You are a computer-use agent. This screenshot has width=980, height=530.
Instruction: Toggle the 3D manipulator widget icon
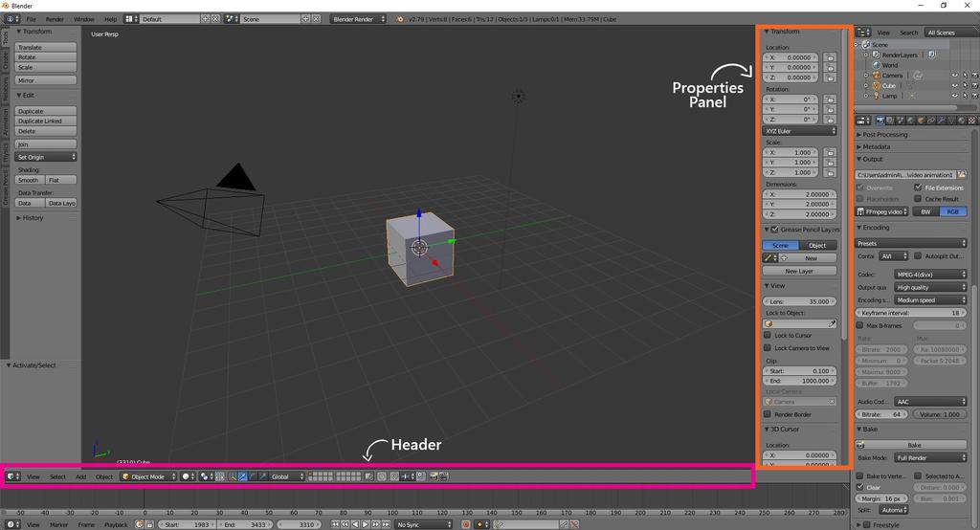click(x=234, y=476)
